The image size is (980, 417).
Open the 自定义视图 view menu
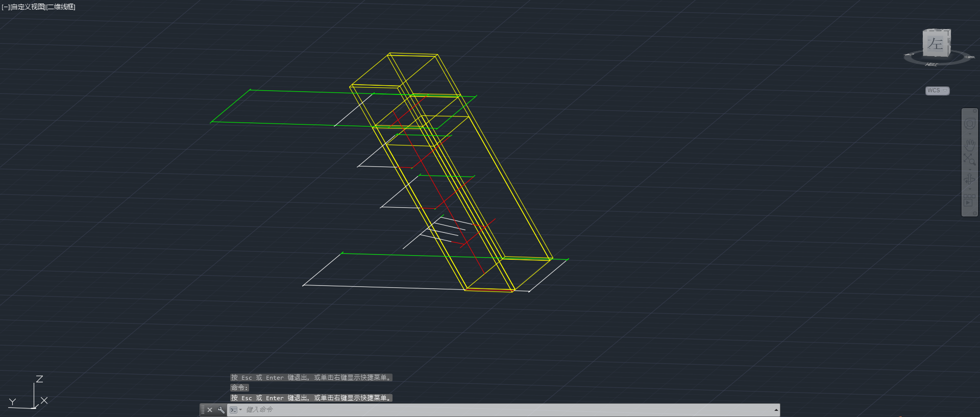(x=28, y=7)
